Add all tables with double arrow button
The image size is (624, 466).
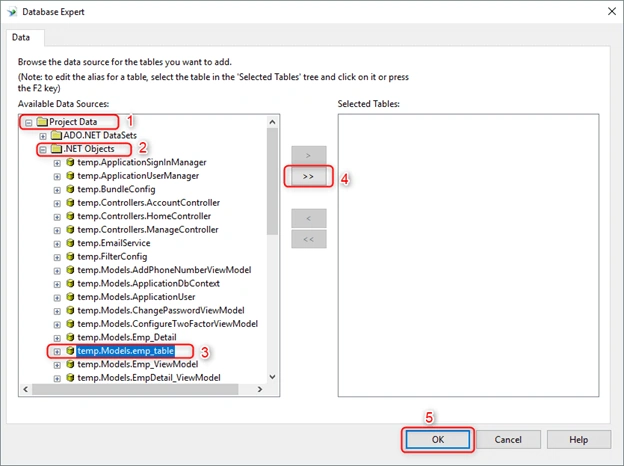pos(308,176)
